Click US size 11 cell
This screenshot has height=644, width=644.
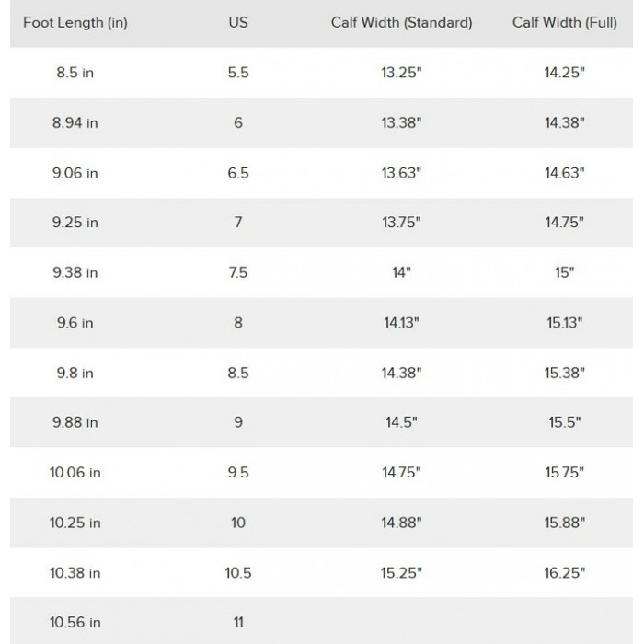(238, 623)
